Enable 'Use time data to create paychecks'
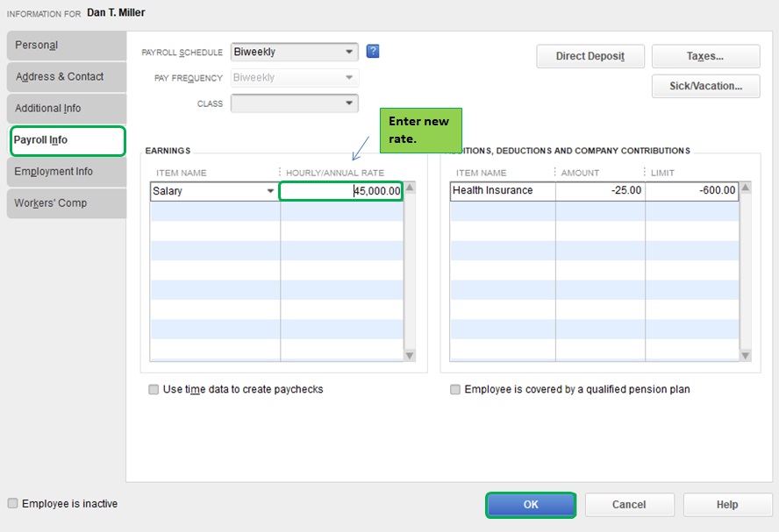Viewport: 779px width, 532px height. coord(154,389)
